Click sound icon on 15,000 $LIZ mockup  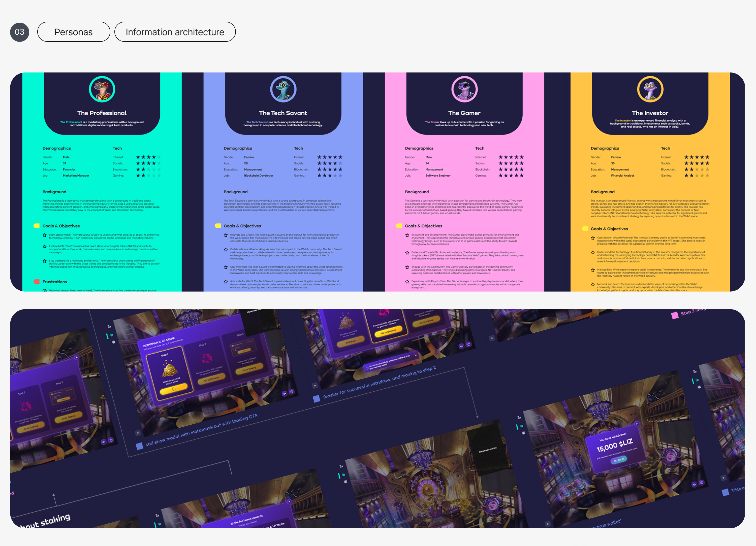pyautogui.click(x=694, y=485)
